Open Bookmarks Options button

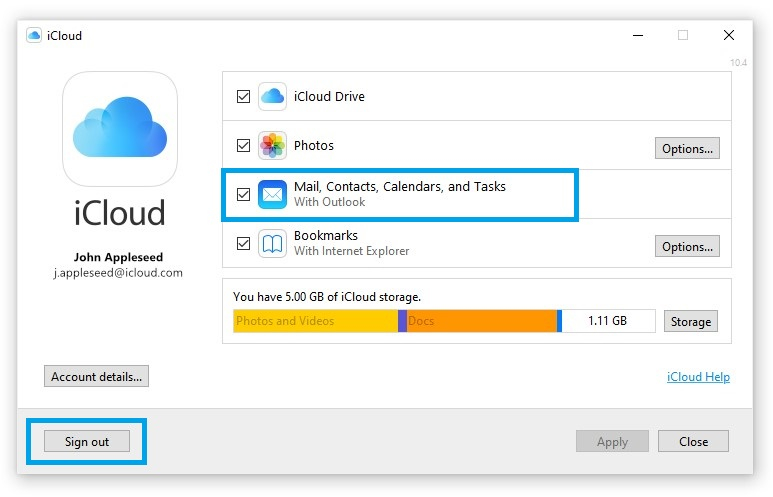687,247
